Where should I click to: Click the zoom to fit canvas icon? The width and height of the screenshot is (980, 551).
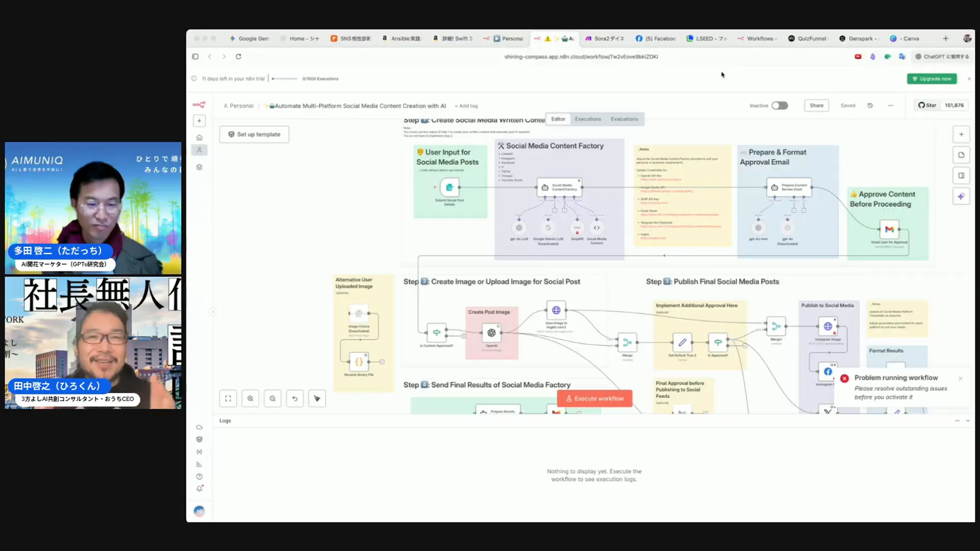pos(228,398)
